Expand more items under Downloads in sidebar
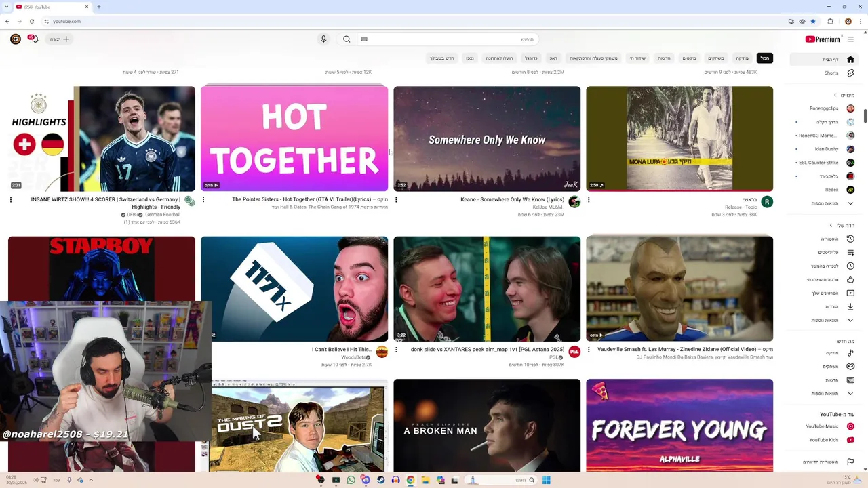This screenshot has width=868, height=488. pyautogui.click(x=850, y=320)
